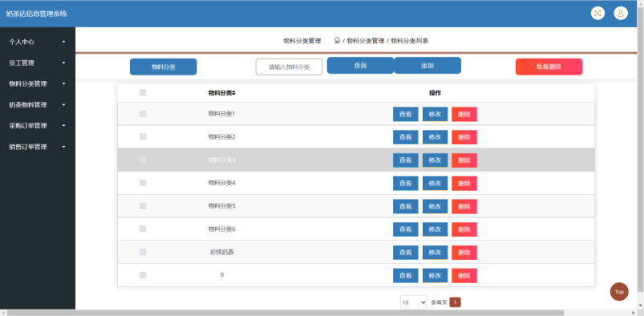Screen dimensions: 644x316
Task: Click the red 批量删除 button
Action: [x=549, y=67]
